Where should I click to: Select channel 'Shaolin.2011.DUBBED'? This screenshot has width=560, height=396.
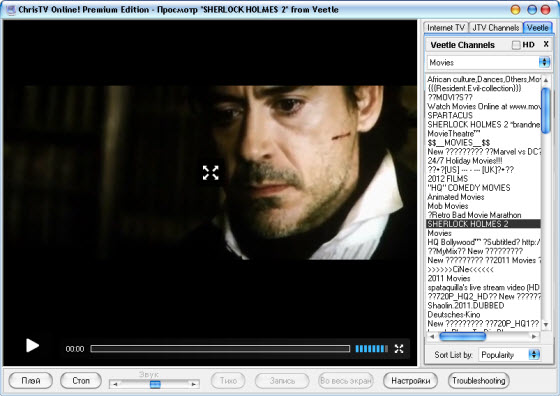click(x=484, y=306)
